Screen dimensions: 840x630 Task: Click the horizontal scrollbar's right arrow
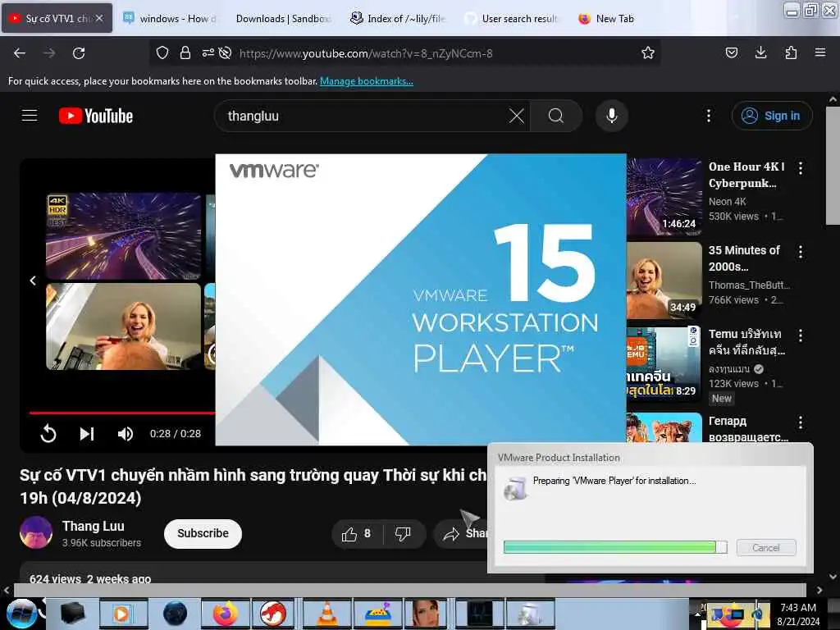(819, 591)
